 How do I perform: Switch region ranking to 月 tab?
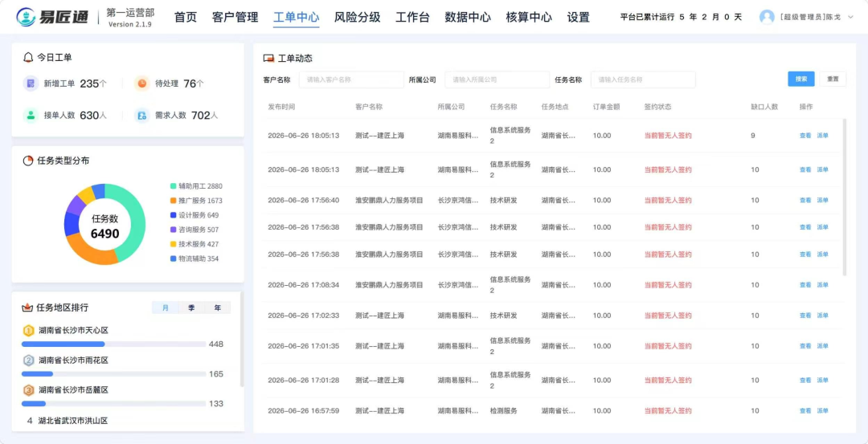165,308
